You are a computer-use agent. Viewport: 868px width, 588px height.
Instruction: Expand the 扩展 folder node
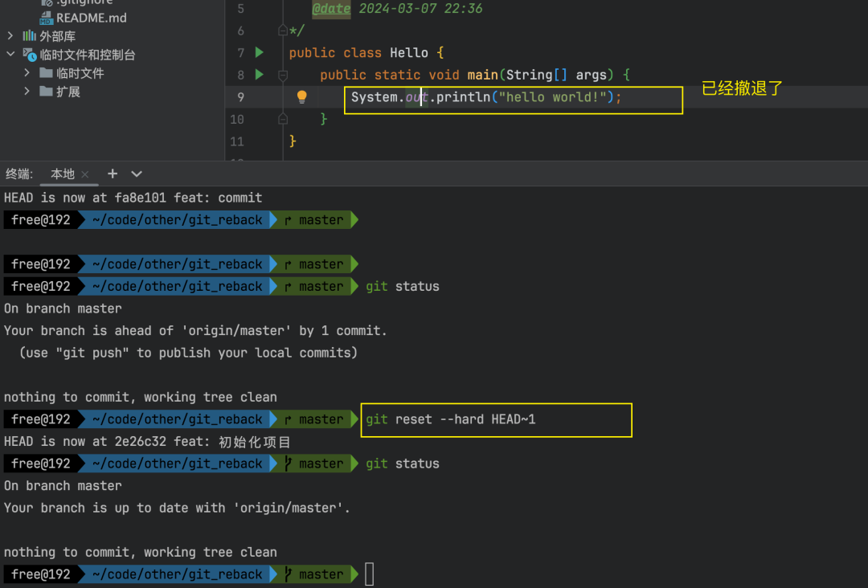27,92
